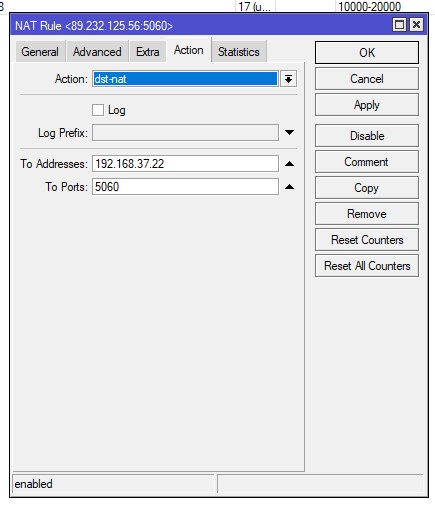This screenshot has height=510, width=435.
Task: Click the dst-nat Action field
Action: (x=185, y=79)
